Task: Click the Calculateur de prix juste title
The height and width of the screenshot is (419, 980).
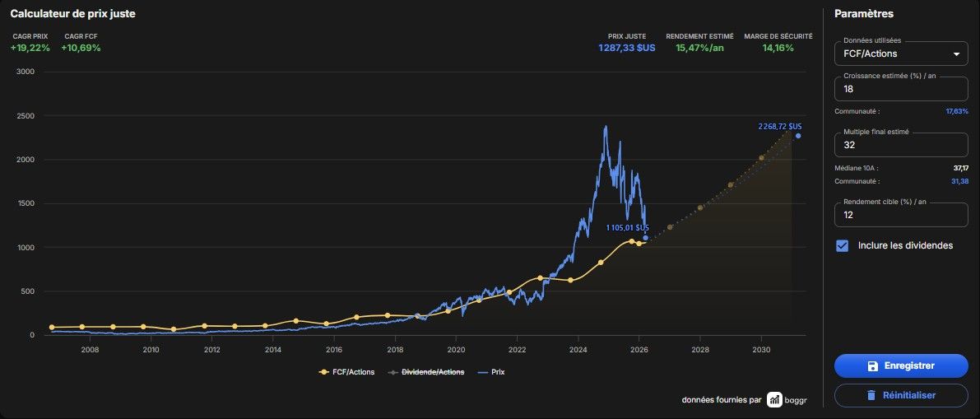Action: (x=72, y=14)
